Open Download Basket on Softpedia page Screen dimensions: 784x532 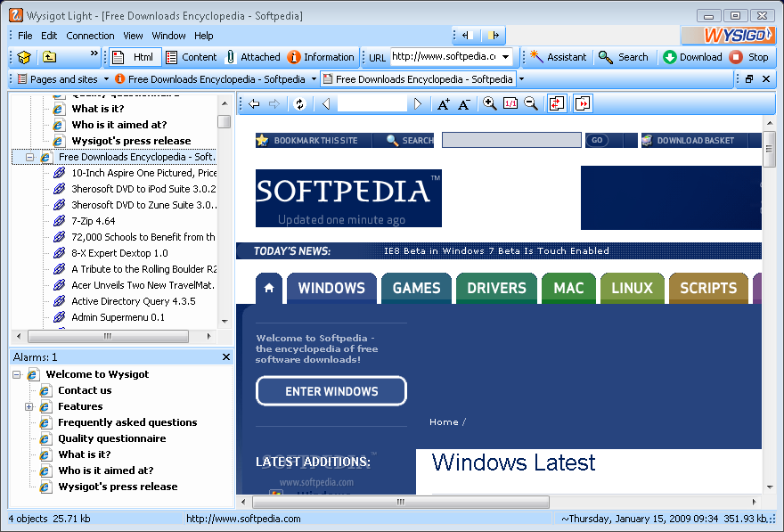[695, 141]
